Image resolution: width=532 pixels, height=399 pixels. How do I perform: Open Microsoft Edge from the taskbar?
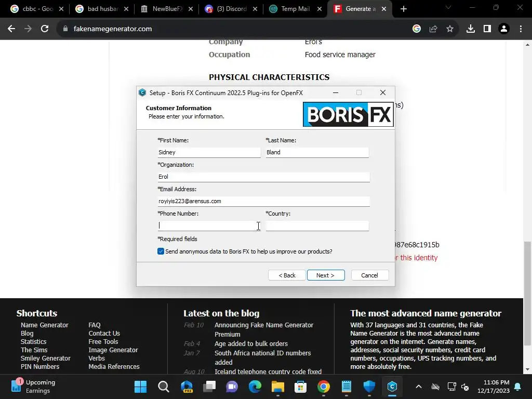[255, 387]
